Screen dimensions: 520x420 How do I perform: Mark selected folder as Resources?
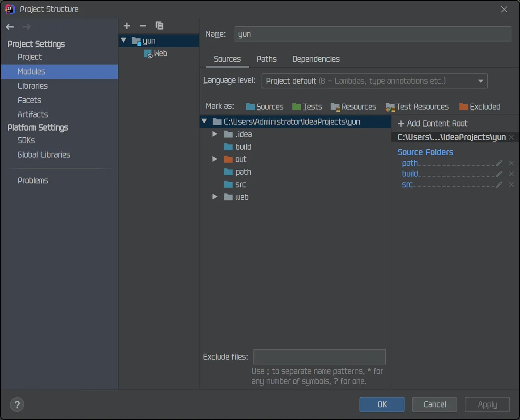click(354, 107)
